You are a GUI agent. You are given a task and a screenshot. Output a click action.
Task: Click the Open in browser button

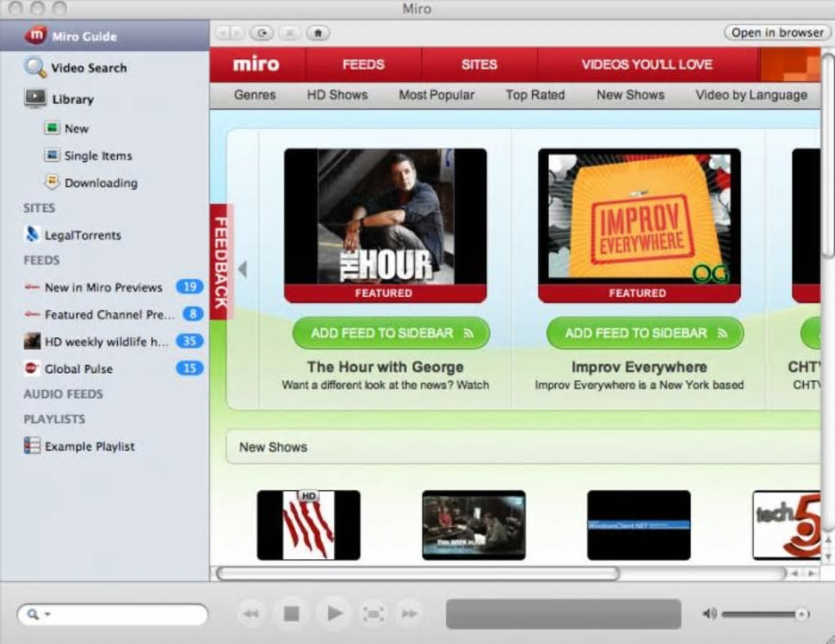777,33
